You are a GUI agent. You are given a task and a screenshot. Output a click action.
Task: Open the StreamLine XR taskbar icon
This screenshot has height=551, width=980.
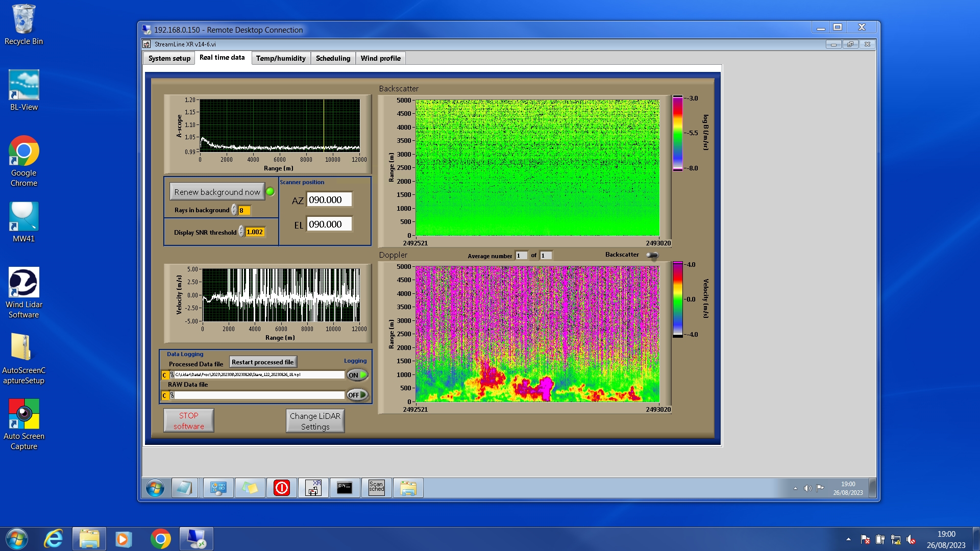click(x=313, y=488)
